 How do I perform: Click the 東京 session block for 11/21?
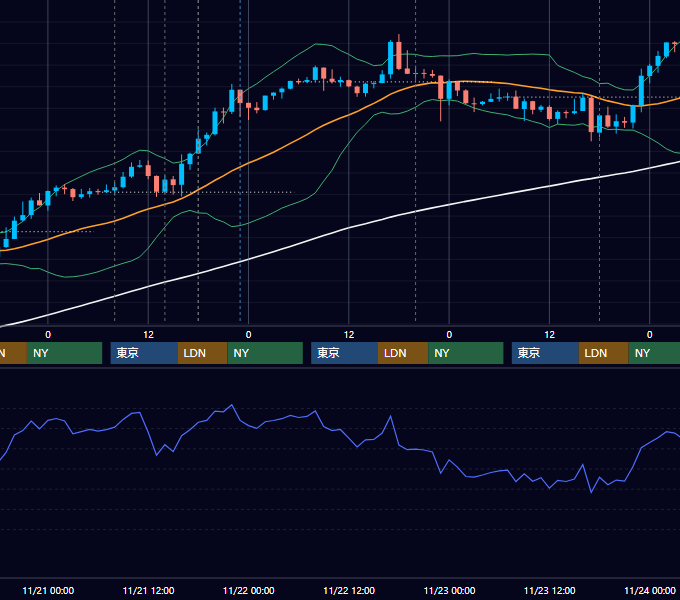click(x=144, y=353)
